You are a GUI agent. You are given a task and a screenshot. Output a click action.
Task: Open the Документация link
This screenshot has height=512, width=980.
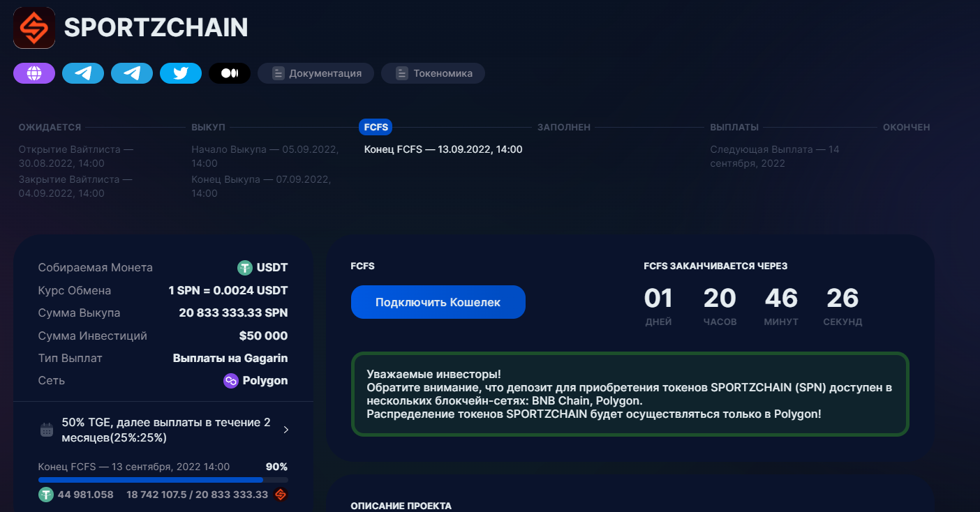[315, 73]
